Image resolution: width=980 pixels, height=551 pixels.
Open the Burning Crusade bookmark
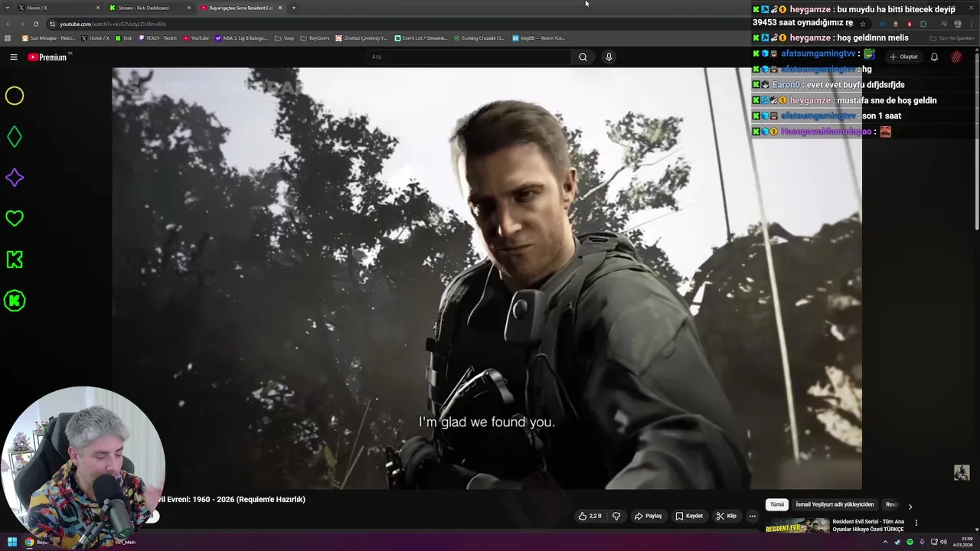(479, 37)
